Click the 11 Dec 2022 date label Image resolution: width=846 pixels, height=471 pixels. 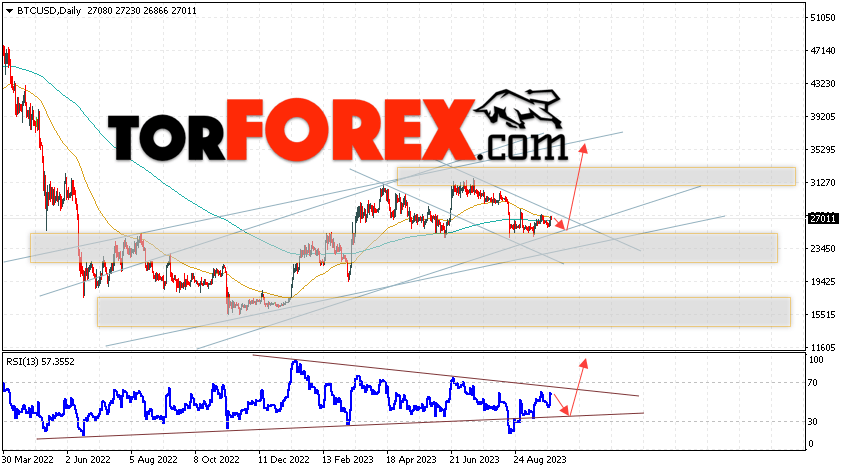click(284, 460)
